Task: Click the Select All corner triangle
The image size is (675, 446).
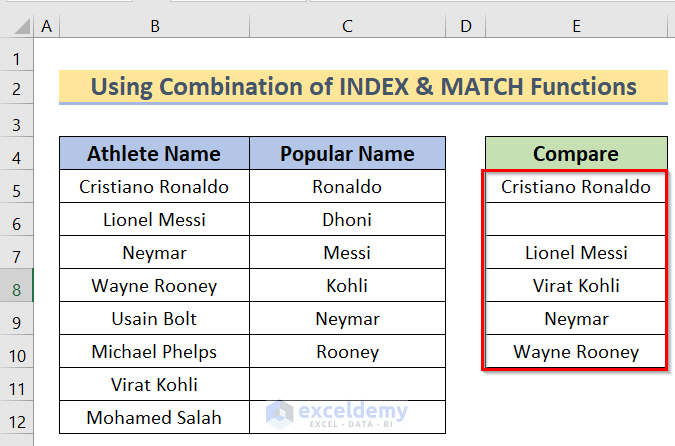Action: coord(17,26)
